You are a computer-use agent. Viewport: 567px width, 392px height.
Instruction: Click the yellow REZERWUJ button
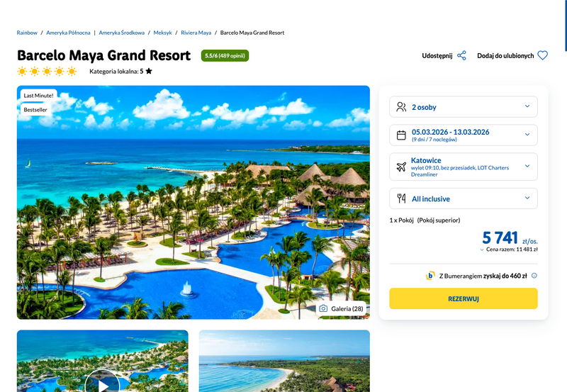(464, 298)
